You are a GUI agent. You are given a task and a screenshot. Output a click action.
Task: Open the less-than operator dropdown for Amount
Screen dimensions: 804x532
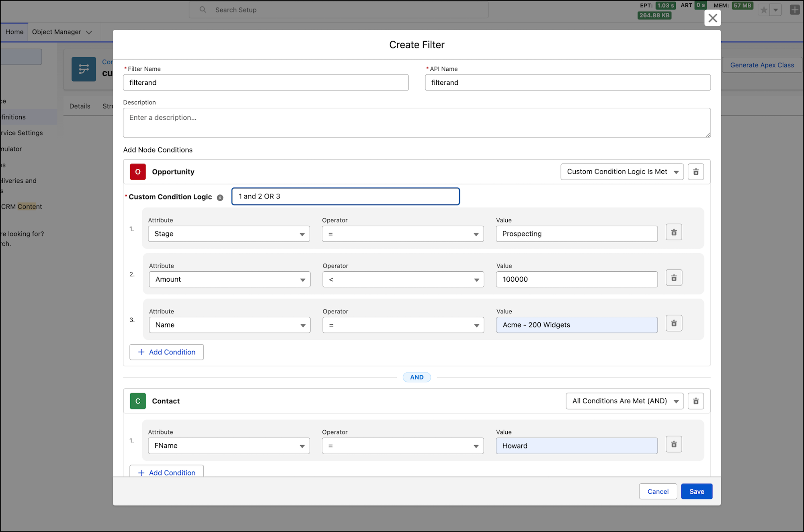[403, 279]
